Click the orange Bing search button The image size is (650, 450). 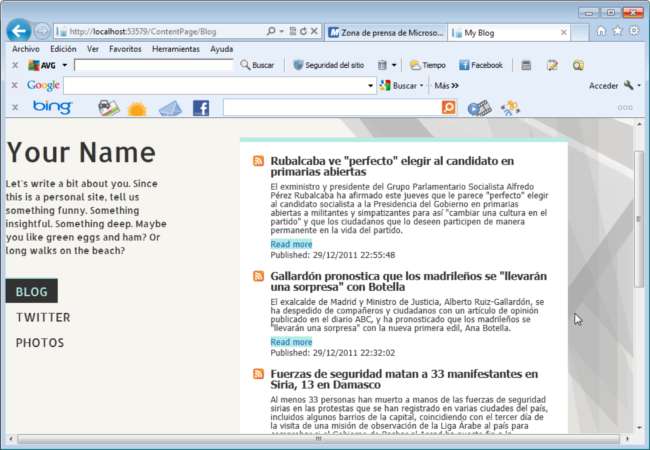449,107
